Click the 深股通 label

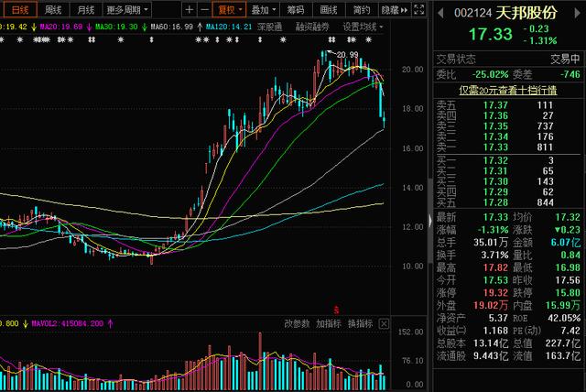pos(269,27)
